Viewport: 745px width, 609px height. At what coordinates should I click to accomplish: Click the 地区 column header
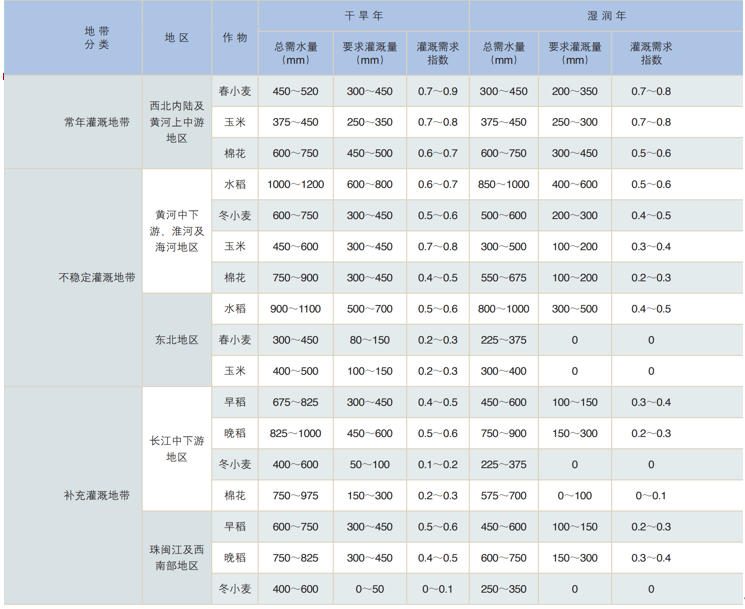177,38
